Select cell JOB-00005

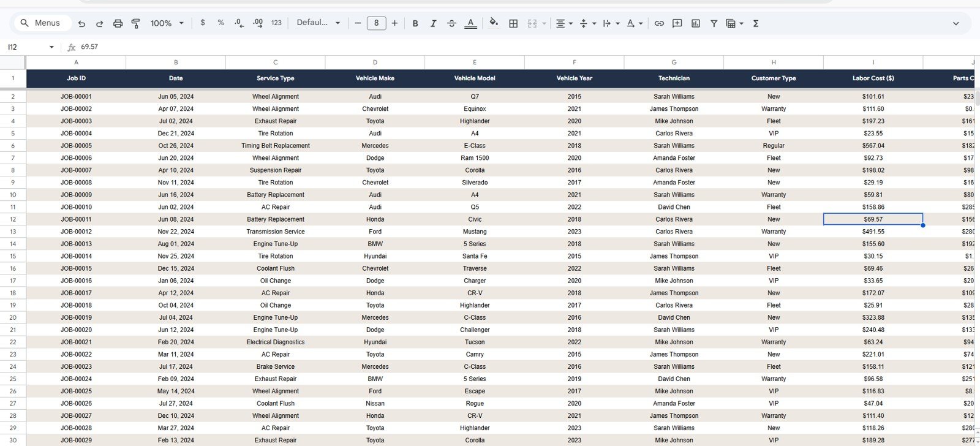(x=76, y=146)
